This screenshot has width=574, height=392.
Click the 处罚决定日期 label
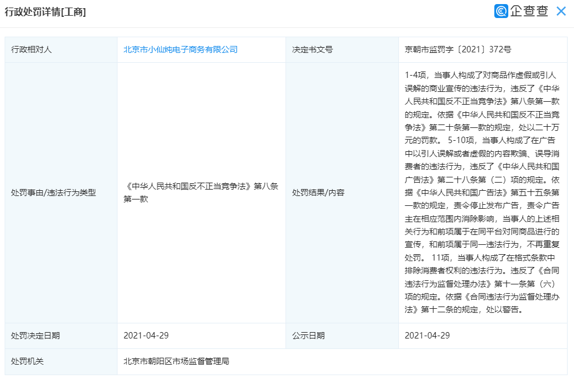[x=35, y=336]
